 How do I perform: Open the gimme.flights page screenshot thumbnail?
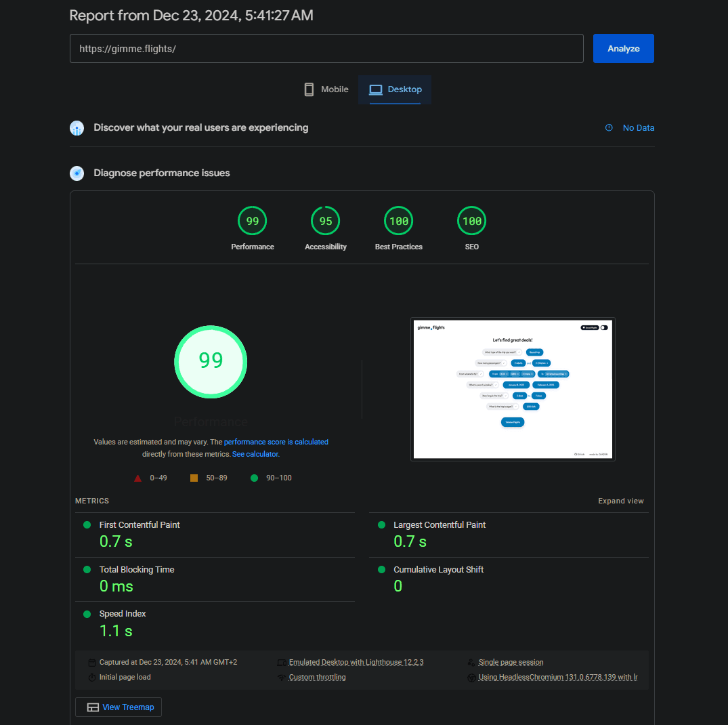513,390
